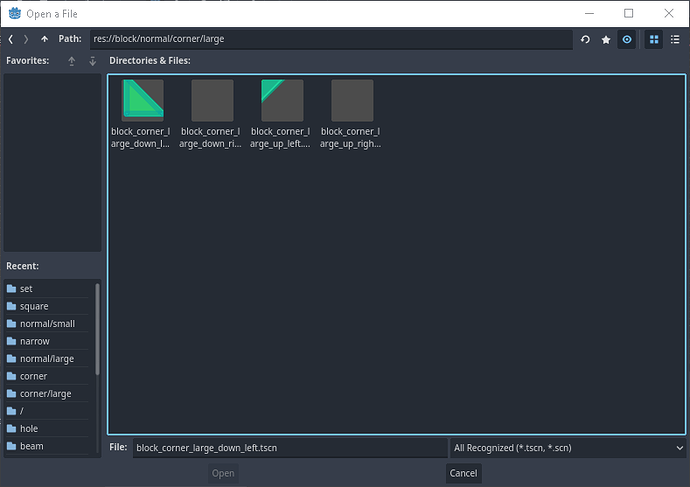Open recent folder 'beam'
Image resolution: width=690 pixels, height=487 pixels.
click(48, 446)
